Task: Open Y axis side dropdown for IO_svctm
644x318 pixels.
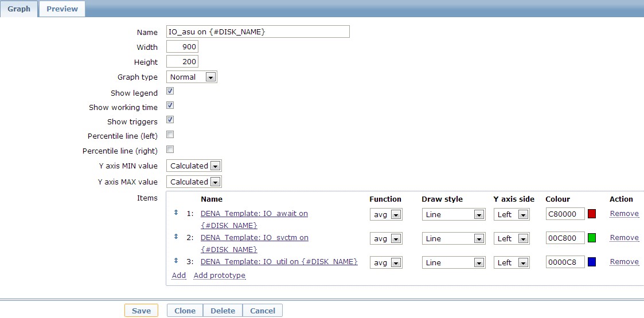Action: pyautogui.click(x=512, y=238)
